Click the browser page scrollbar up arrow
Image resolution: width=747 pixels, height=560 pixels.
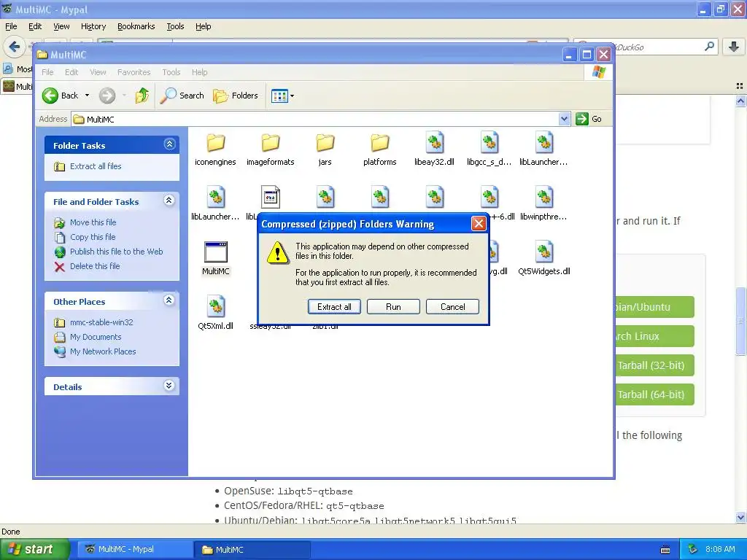pyautogui.click(x=741, y=101)
